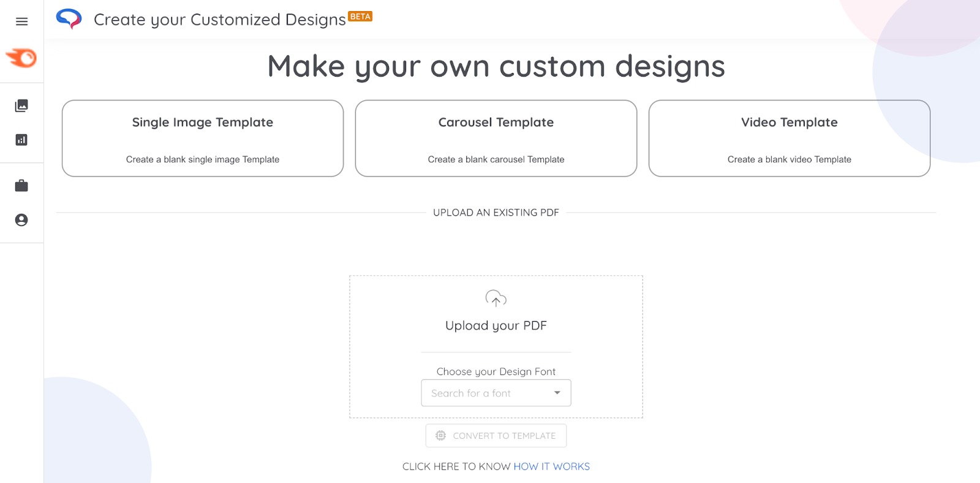Open the briefcase sidebar icon
This screenshot has width=980, height=483.
pyautogui.click(x=21, y=186)
